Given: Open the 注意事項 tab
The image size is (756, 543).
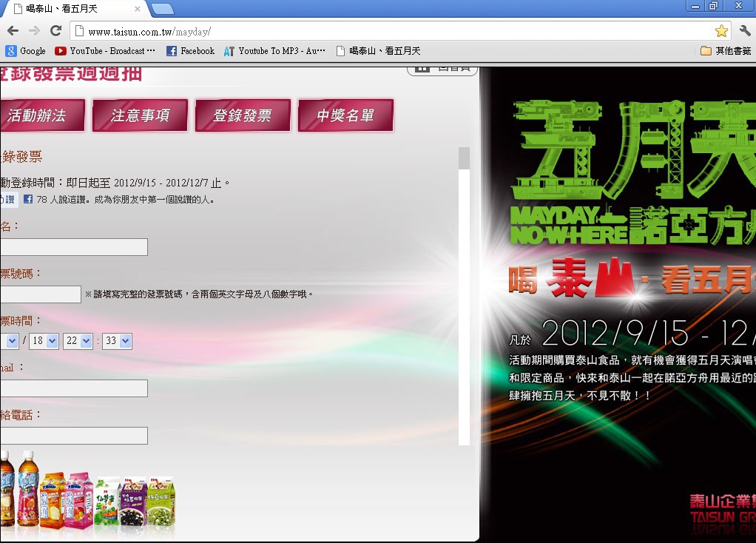Looking at the screenshot, I should tap(140, 115).
